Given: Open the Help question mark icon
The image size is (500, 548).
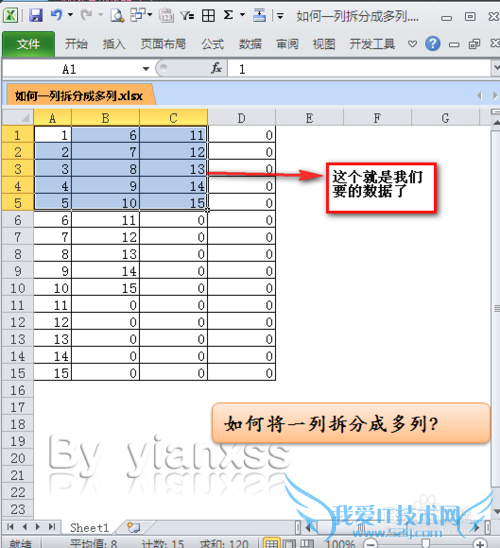Looking at the screenshot, I should (433, 44).
